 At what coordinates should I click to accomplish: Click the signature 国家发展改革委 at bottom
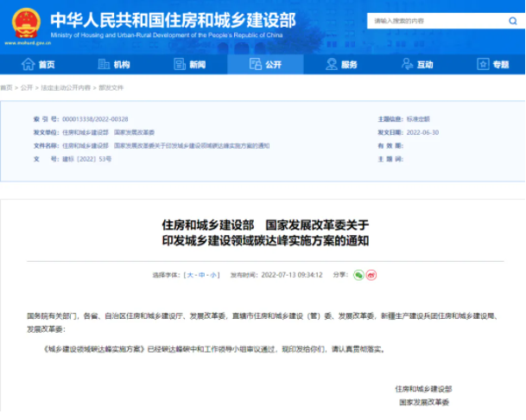pyautogui.click(x=424, y=402)
